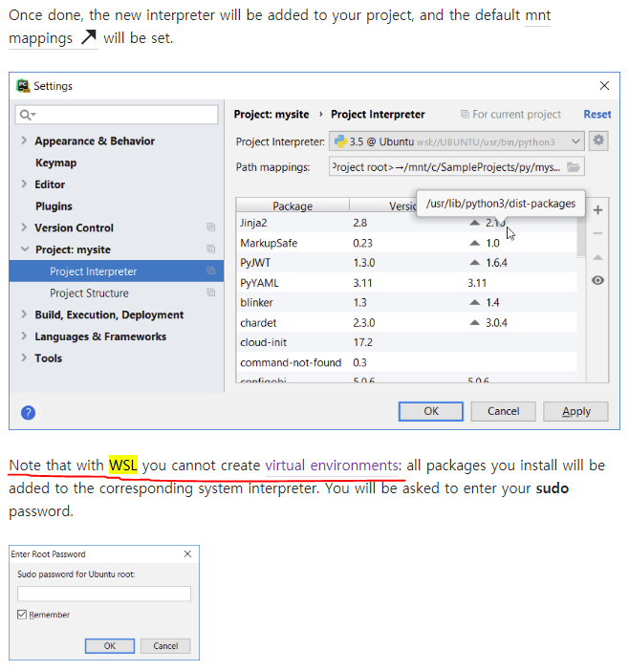Viewport: 629px width, 672px height.
Task: Expand Build, Execution, Deployment section
Action: pyautogui.click(x=24, y=314)
